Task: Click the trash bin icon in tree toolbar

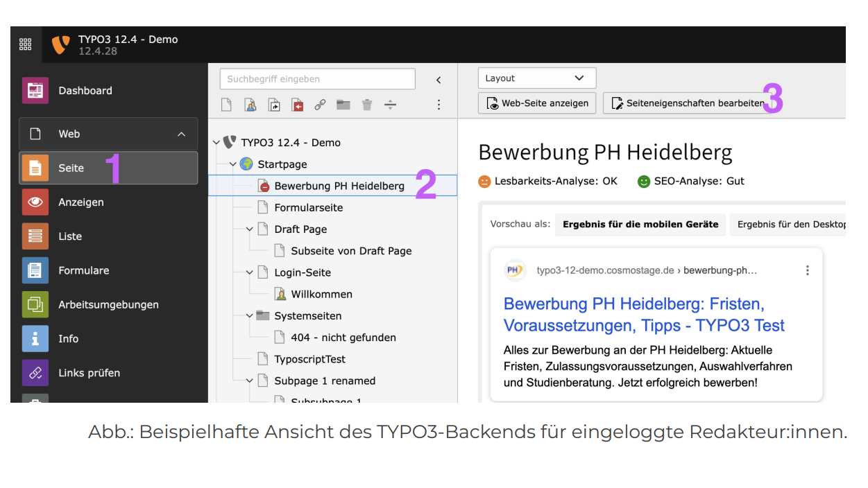Action: (367, 105)
